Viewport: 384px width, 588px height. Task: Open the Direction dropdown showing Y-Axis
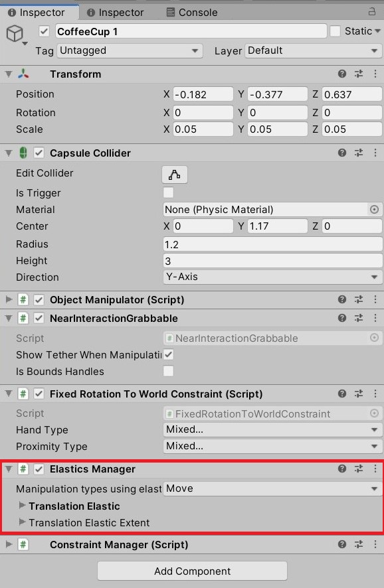(x=273, y=277)
